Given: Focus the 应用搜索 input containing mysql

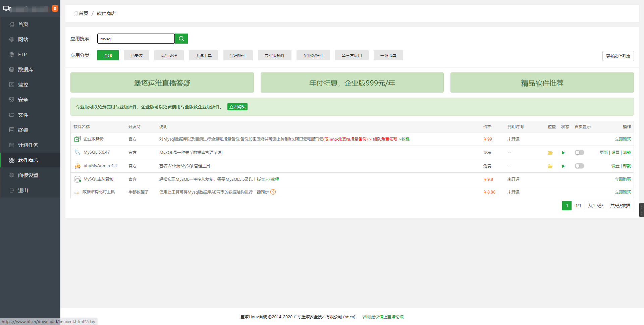Looking at the screenshot, I should pyautogui.click(x=136, y=39).
